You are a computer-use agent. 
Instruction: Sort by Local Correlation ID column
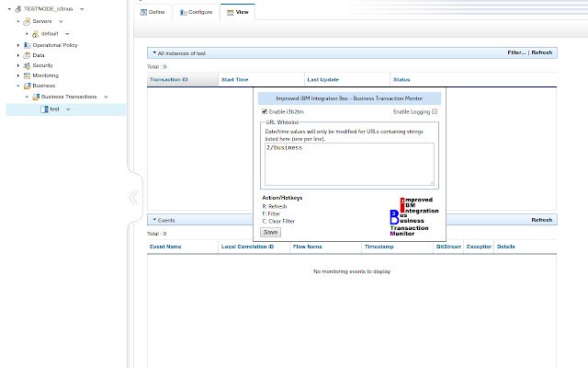pyautogui.click(x=254, y=247)
